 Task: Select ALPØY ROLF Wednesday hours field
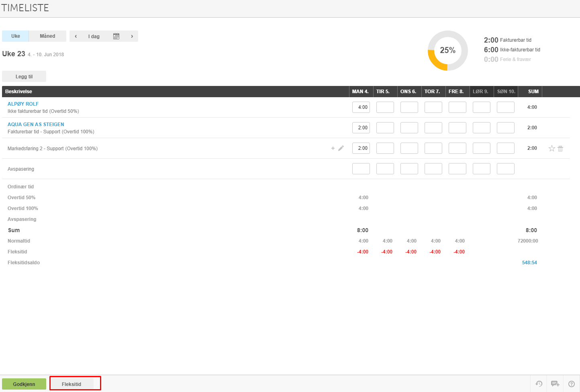pyautogui.click(x=409, y=107)
